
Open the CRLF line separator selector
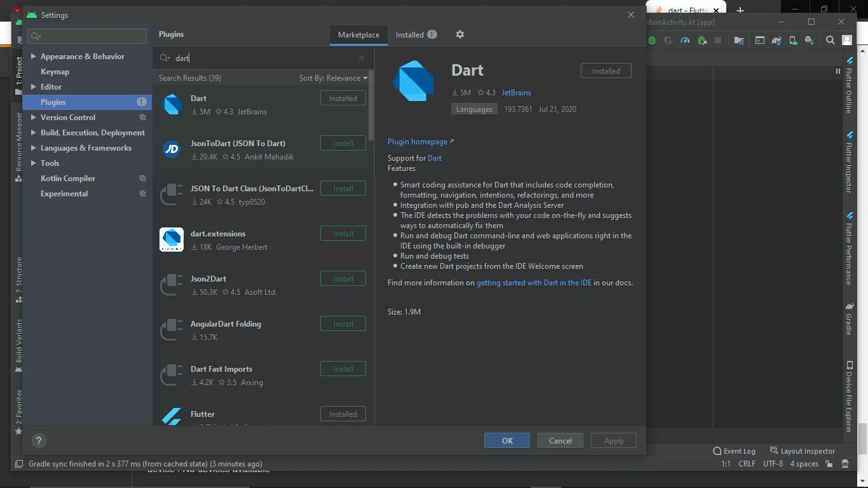point(747,464)
